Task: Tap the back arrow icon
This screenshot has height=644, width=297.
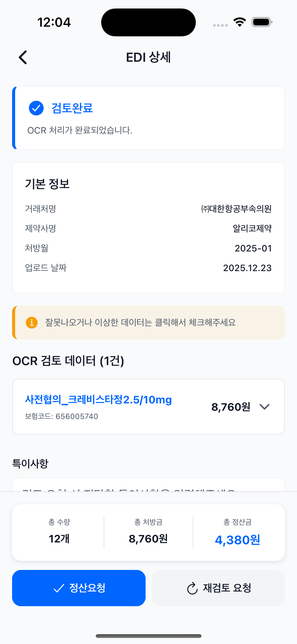Action: tap(23, 57)
